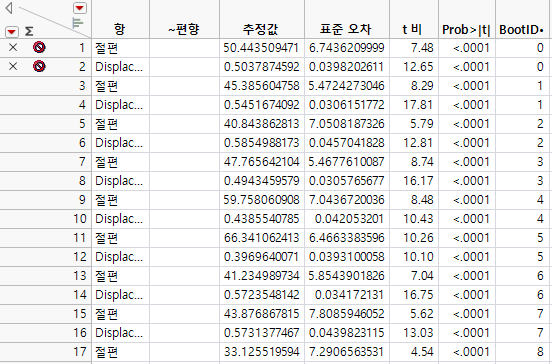
Task: Select row number 11
Action: click(80, 238)
